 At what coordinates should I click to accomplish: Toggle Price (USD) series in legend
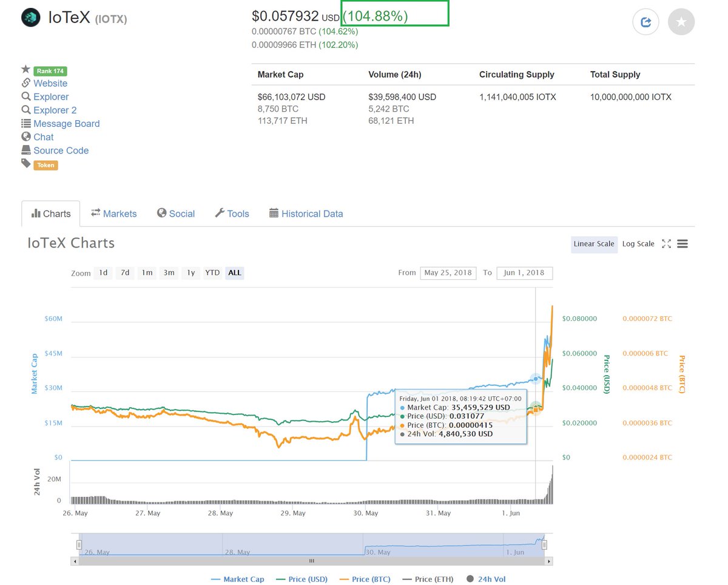click(x=302, y=579)
